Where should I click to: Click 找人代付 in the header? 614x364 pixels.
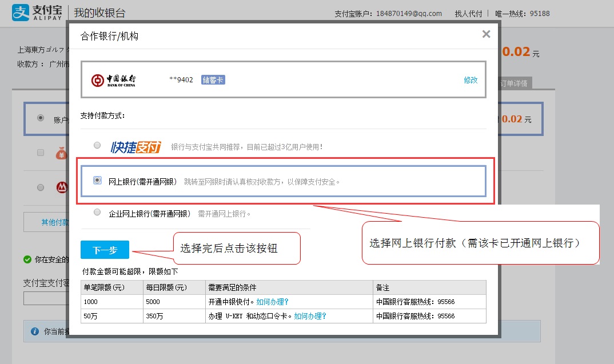click(468, 14)
